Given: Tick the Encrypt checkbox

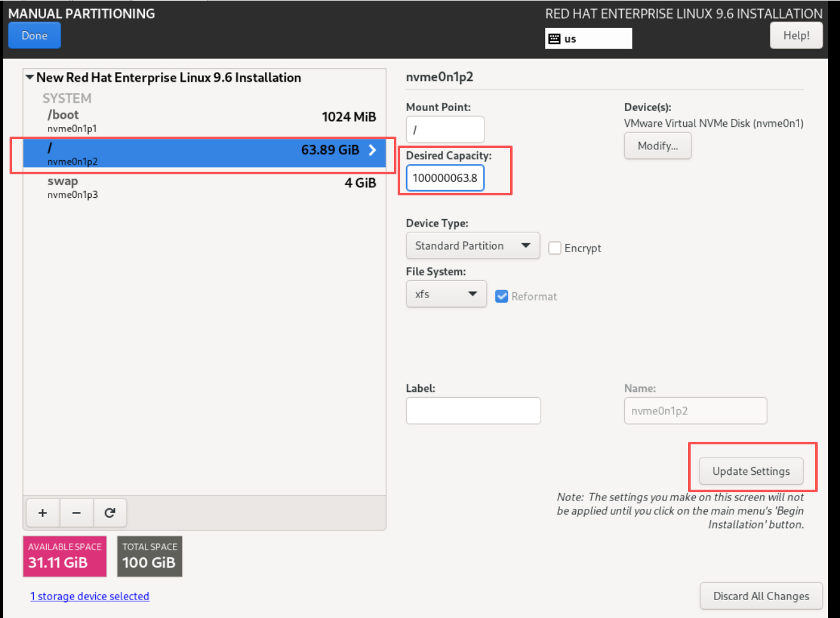Looking at the screenshot, I should pyautogui.click(x=555, y=248).
